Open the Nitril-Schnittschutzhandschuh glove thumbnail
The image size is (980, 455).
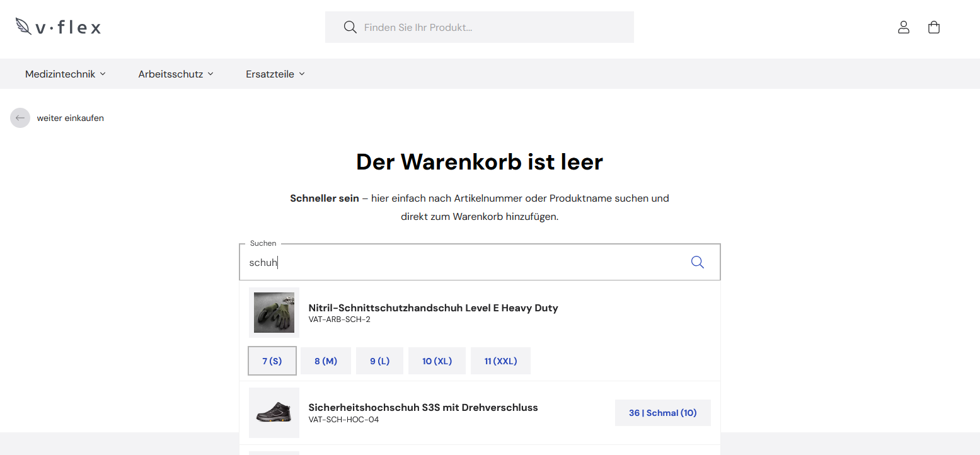(x=274, y=313)
